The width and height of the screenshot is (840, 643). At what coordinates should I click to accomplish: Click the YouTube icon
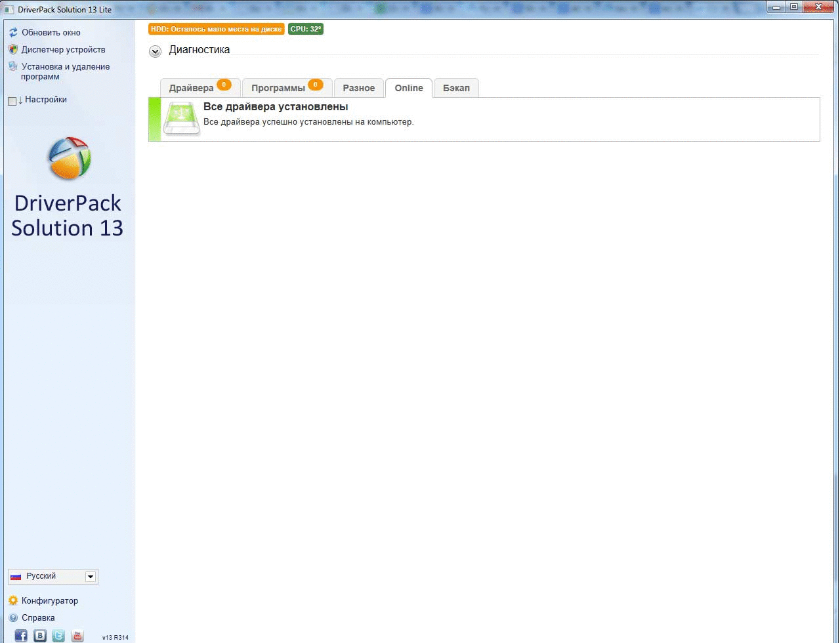click(x=77, y=635)
